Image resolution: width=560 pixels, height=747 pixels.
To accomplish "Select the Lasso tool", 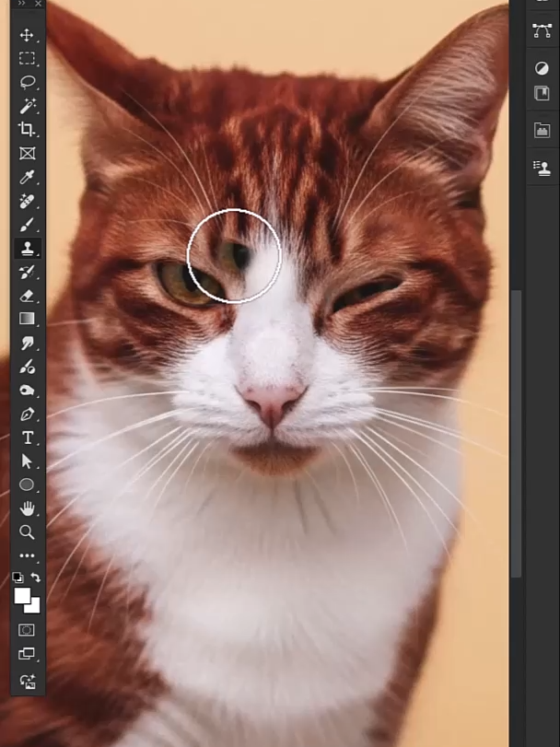I will pyautogui.click(x=27, y=82).
